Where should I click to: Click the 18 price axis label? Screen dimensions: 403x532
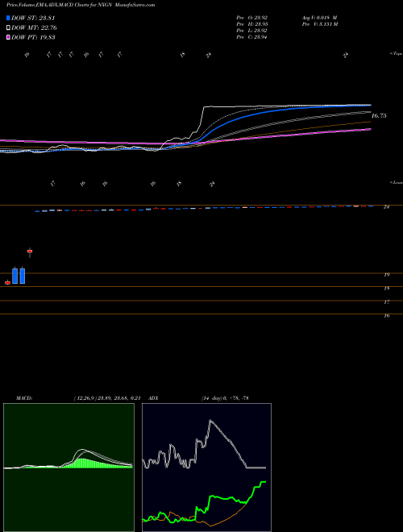coord(386,289)
